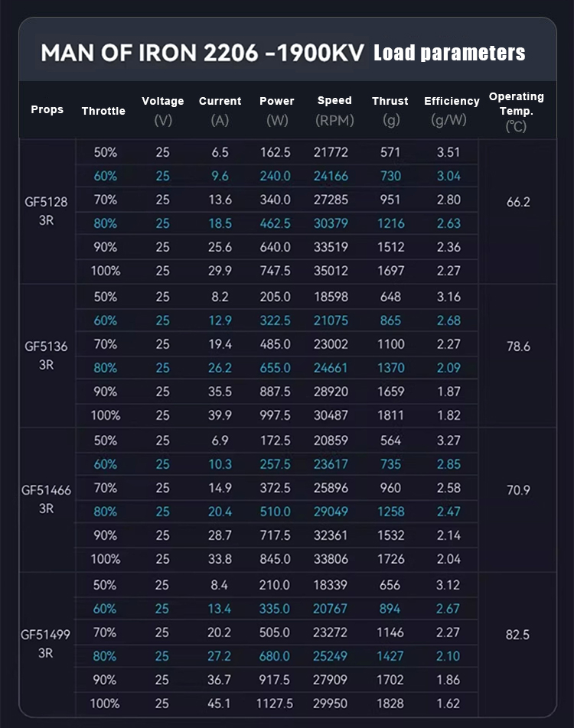Click the Efficiency (g/W) column header
574x728 pixels.
pyautogui.click(x=452, y=110)
